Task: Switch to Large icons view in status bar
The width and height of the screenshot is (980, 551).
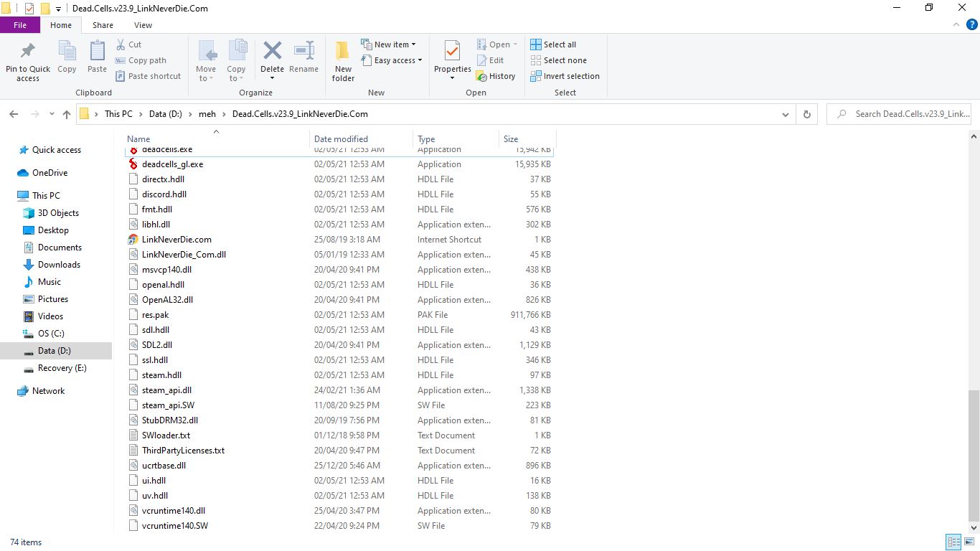Action: coord(969,542)
